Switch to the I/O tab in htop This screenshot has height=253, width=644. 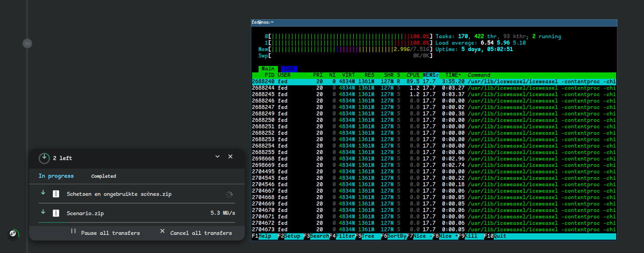289,69
